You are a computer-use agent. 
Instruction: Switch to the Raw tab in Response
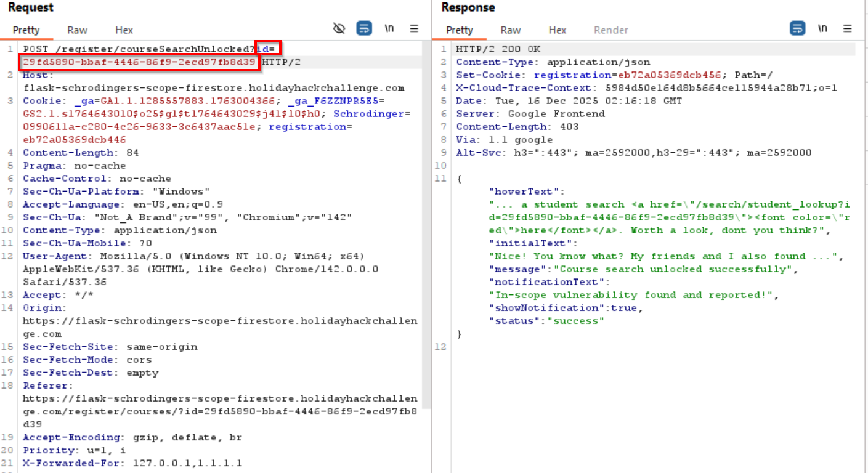point(510,30)
